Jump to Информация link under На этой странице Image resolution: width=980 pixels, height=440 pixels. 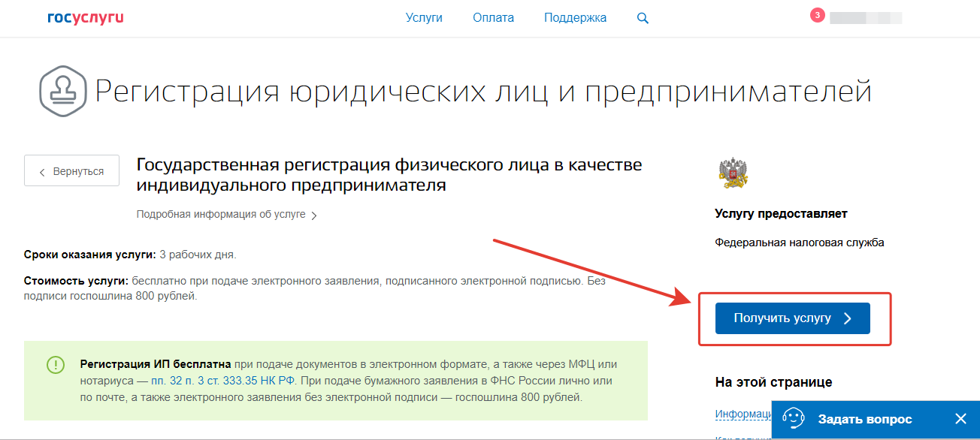point(743,414)
